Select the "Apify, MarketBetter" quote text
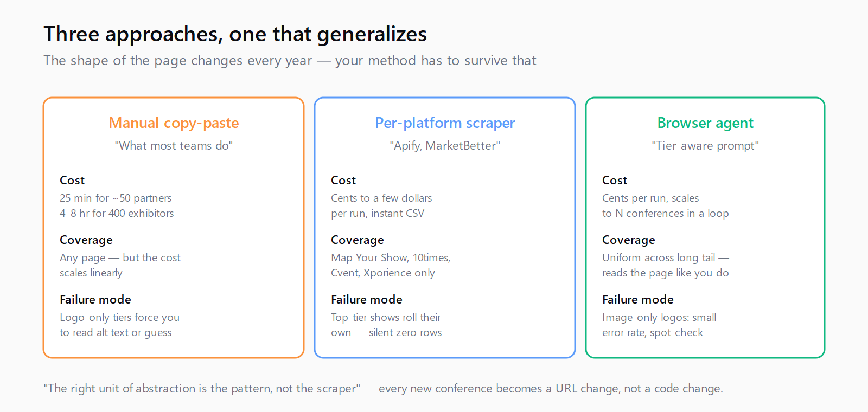This screenshot has width=868, height=412. click(445, 146)
